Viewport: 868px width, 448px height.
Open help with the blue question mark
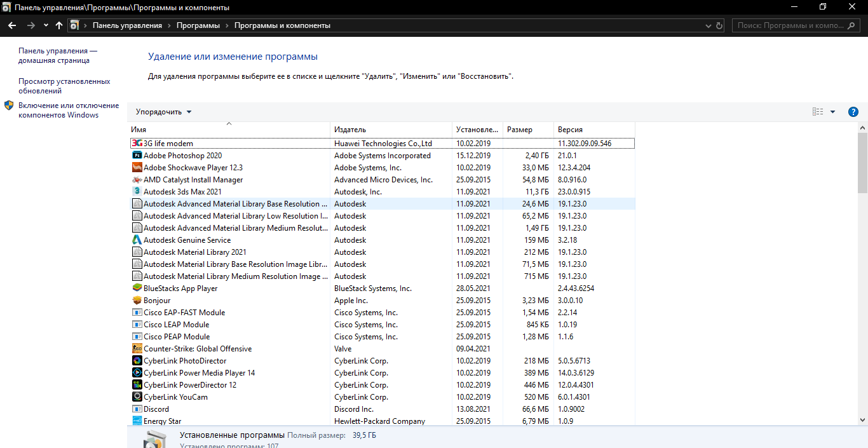[x=853, y=112]
